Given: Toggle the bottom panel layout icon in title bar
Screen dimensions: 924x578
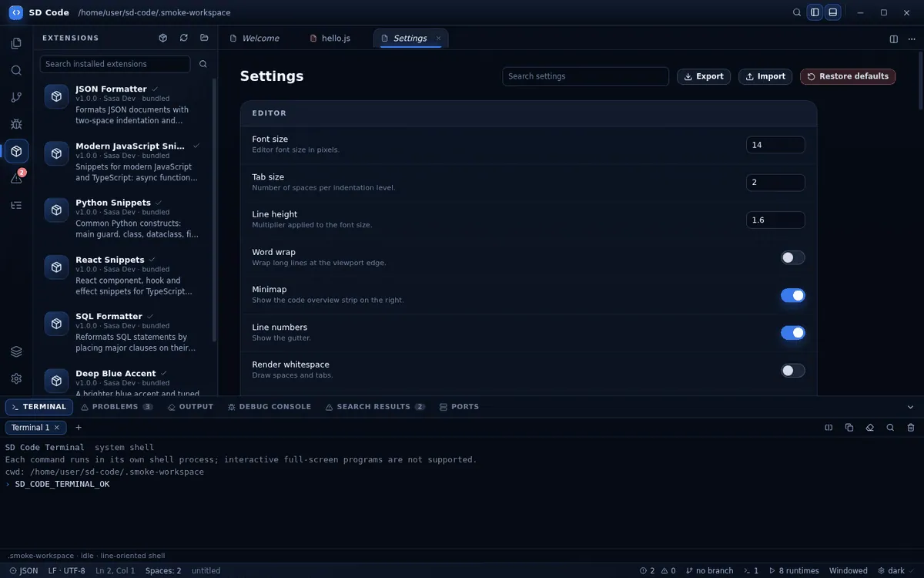Looking at the screenshot, I should click(832, 12).
